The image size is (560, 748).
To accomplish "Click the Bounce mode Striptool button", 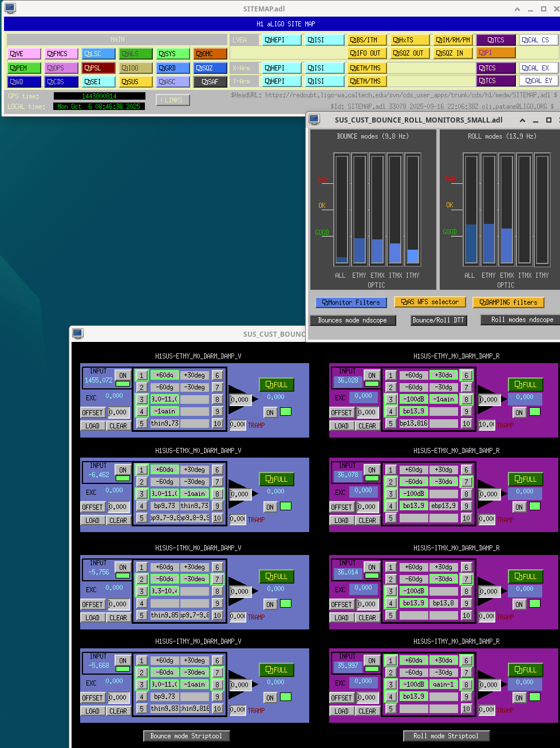I will pos(186,736).
